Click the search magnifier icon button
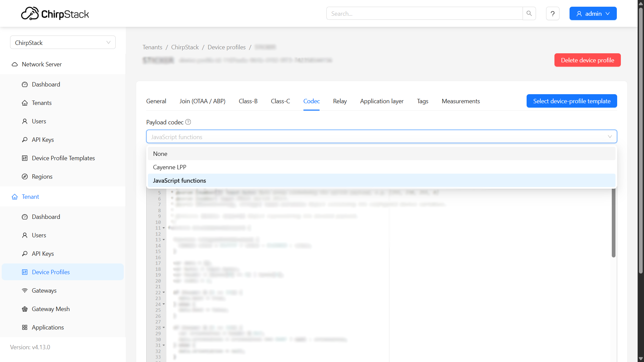Viewport: 644px width, 362px height. point(529,13)
